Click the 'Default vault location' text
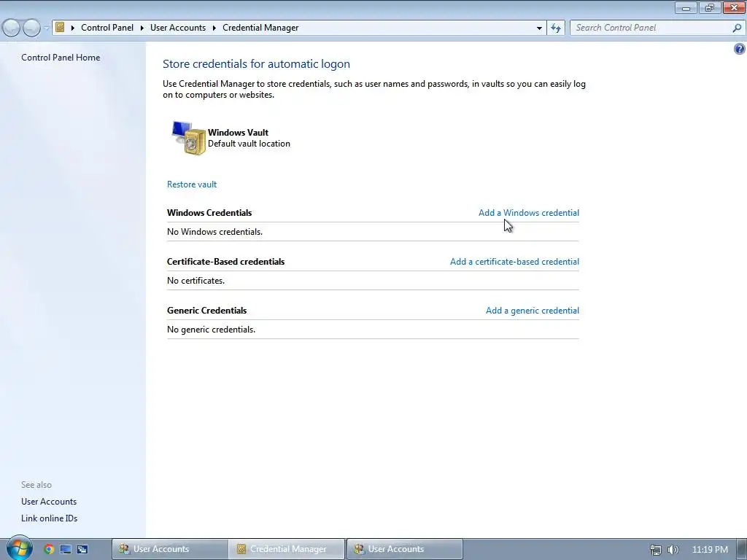This screenshot has height=560, width=747. point(249,144)
